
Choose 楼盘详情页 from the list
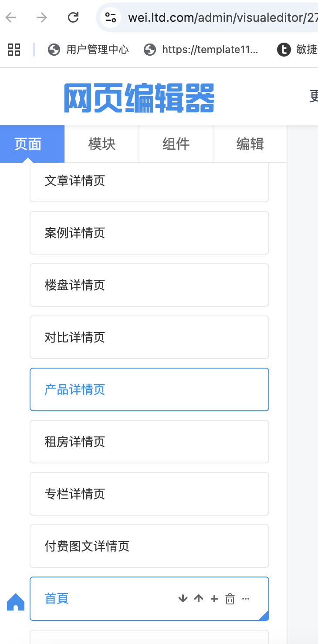tap(149, 285)
